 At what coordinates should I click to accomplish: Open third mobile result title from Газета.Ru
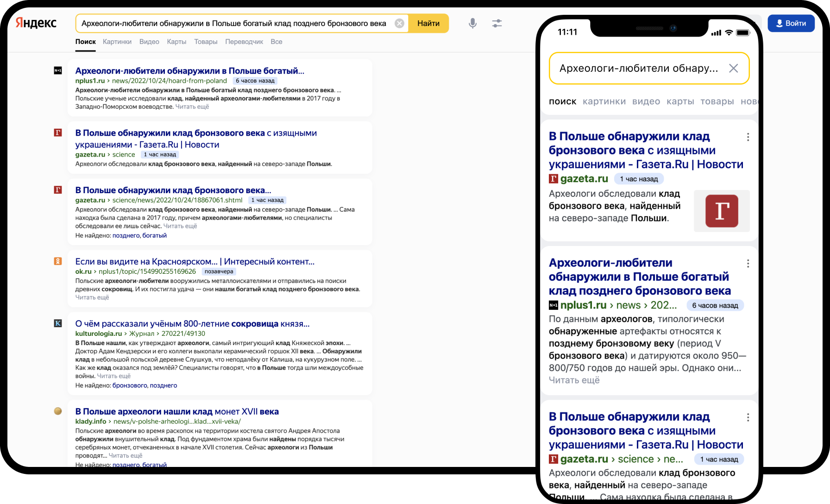tap(646, 430)
